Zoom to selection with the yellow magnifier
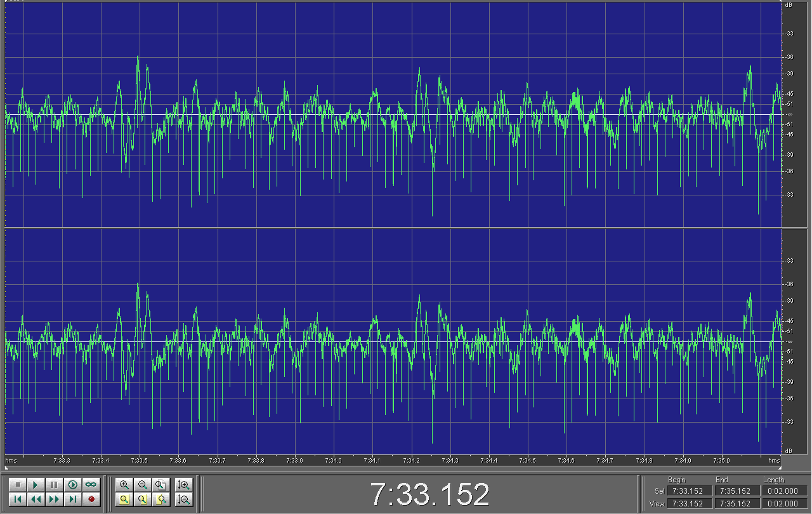 (x=124, y=499)
